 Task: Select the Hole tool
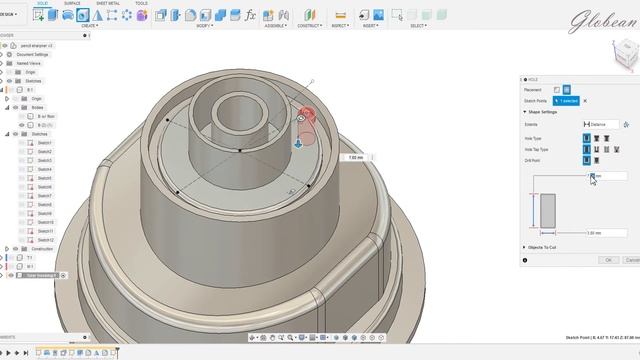coord(82,15)
